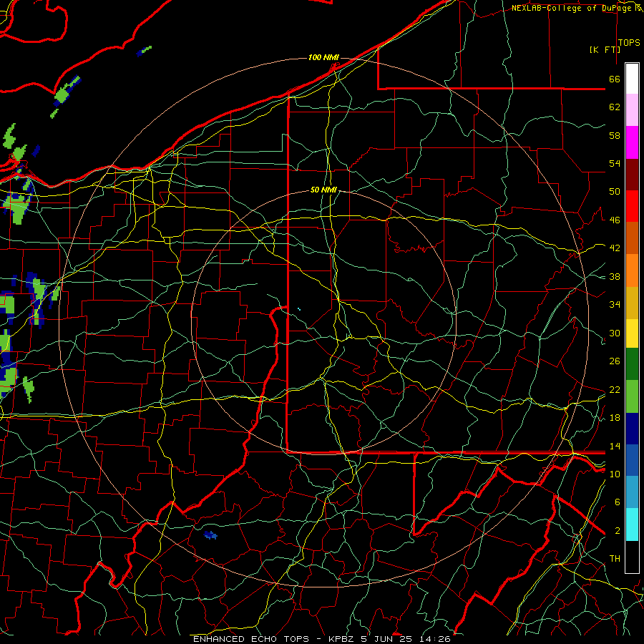Select the light blue legend band beside 6
644x644 pixels.
pos(632,492)
